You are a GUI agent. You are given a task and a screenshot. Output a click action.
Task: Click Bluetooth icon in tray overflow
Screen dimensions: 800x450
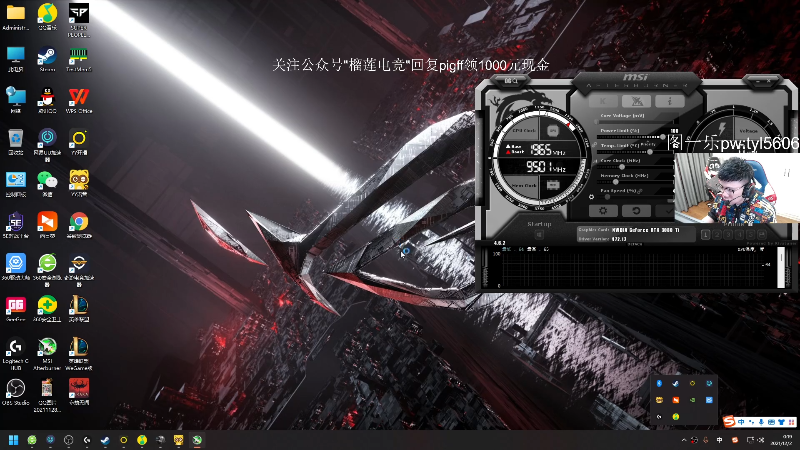(x=659, y=383)
